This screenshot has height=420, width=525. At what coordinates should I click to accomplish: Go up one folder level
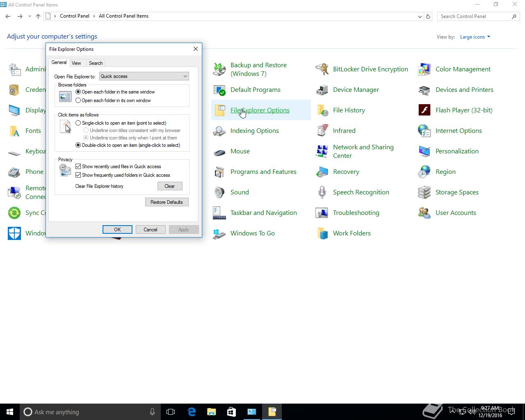pos(38,16)
